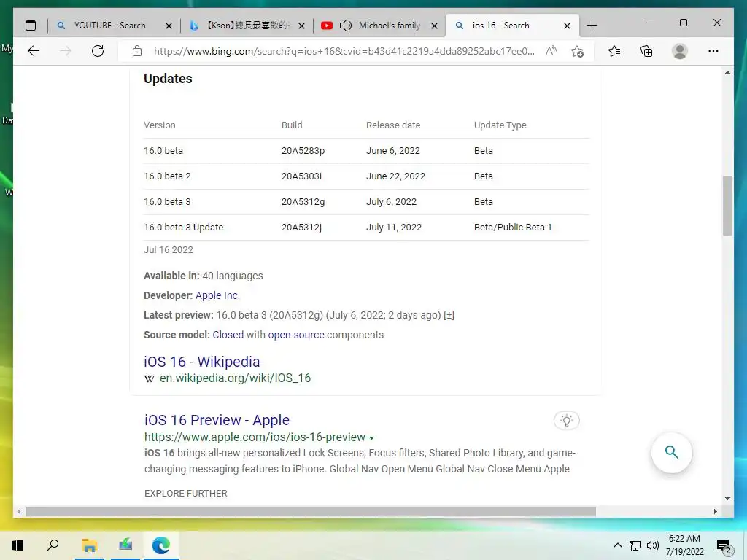Switch to the YOUTUBE - Search tab

click(109, 26)
